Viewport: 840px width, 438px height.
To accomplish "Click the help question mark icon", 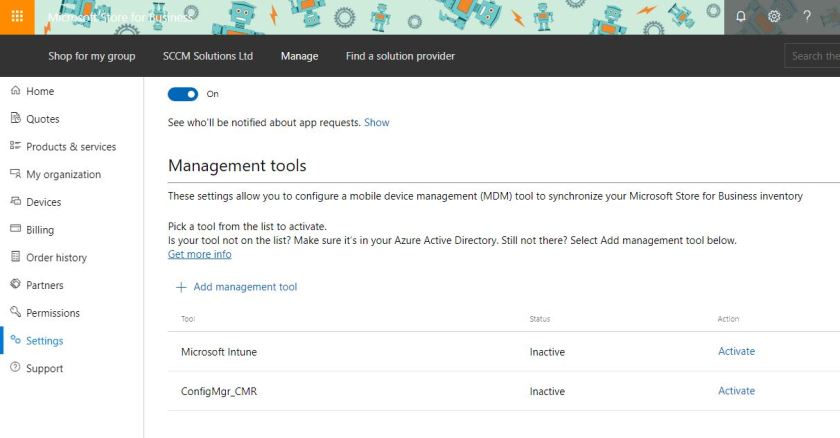I will 807,17.
